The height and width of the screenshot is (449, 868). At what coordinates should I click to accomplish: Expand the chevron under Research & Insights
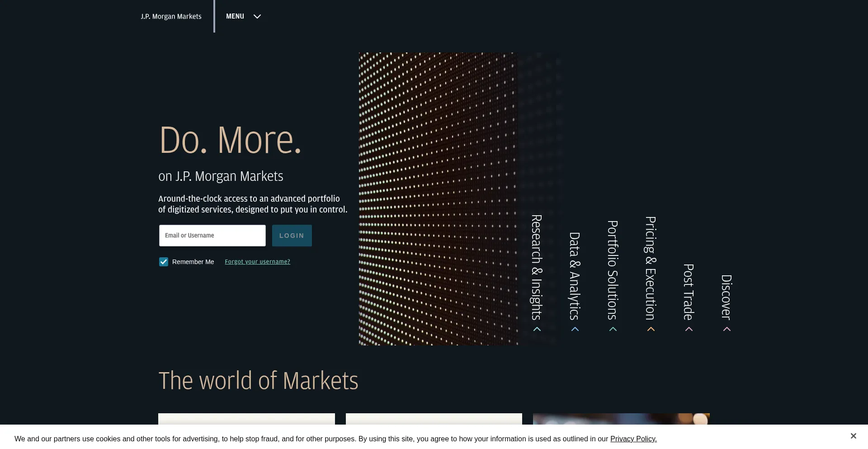tap(537, 329)
